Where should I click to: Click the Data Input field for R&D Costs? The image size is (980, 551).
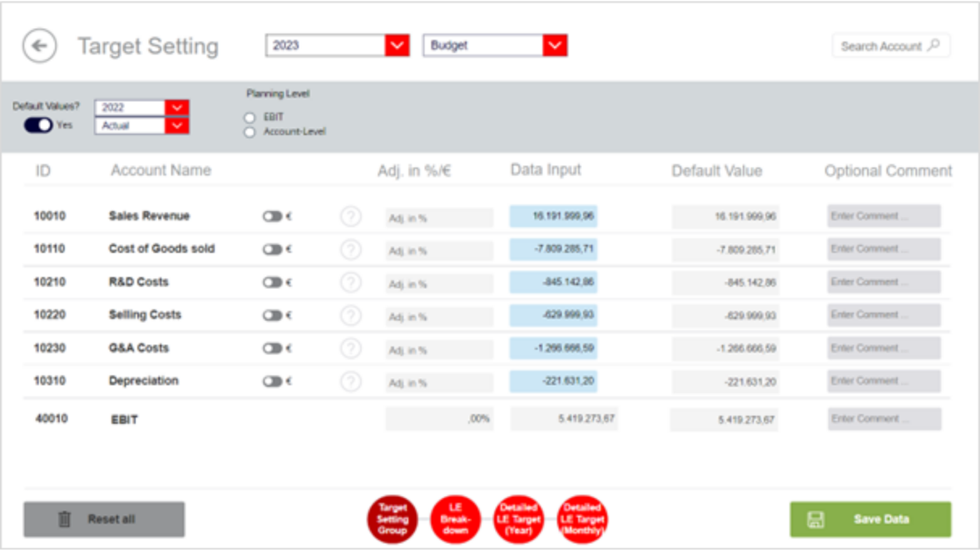pos(553,283)
